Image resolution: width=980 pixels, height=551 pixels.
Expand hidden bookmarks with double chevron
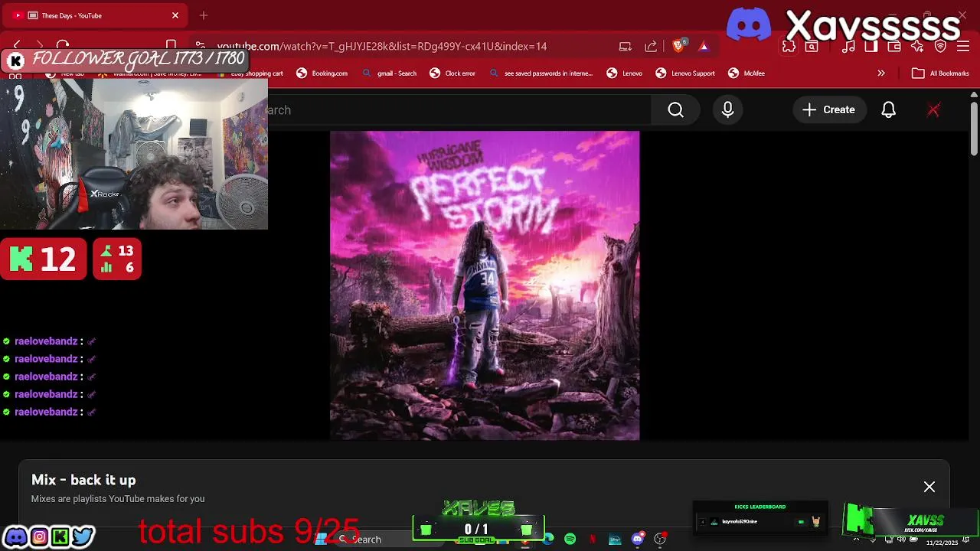tap(880, 73)
